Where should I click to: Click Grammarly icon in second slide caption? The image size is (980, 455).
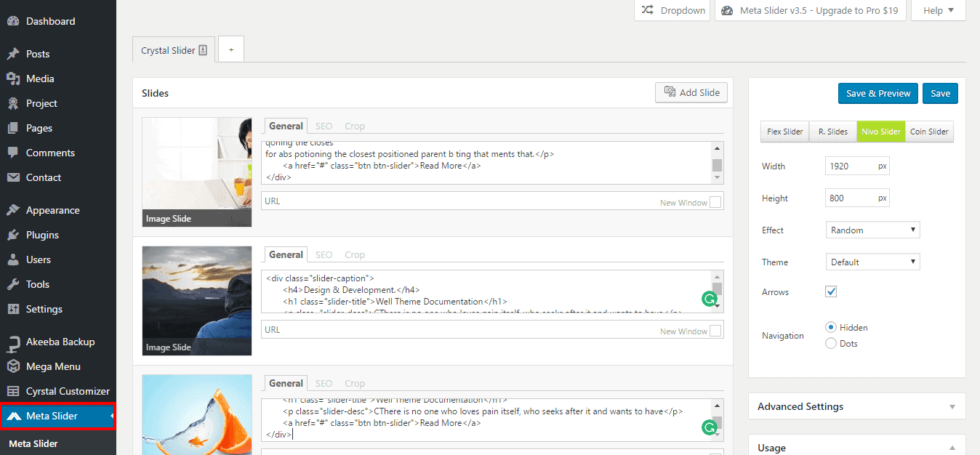(x=708, y=299)
